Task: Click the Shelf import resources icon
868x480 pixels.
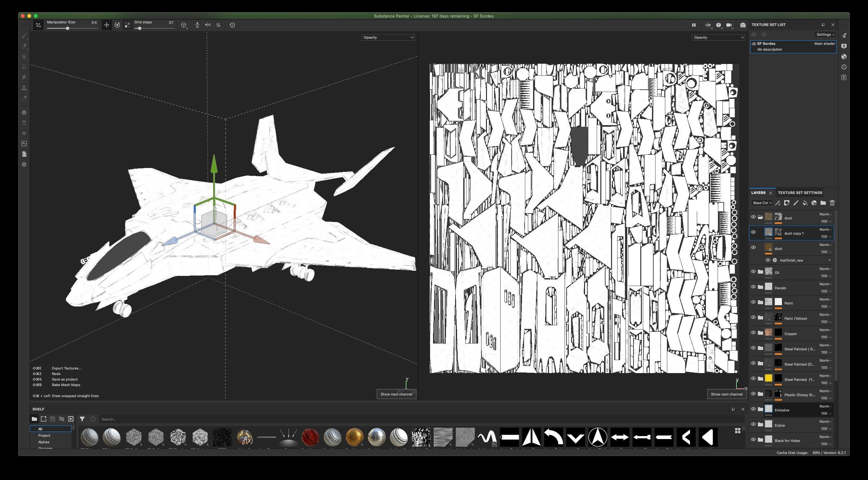Action: point(71,419)
